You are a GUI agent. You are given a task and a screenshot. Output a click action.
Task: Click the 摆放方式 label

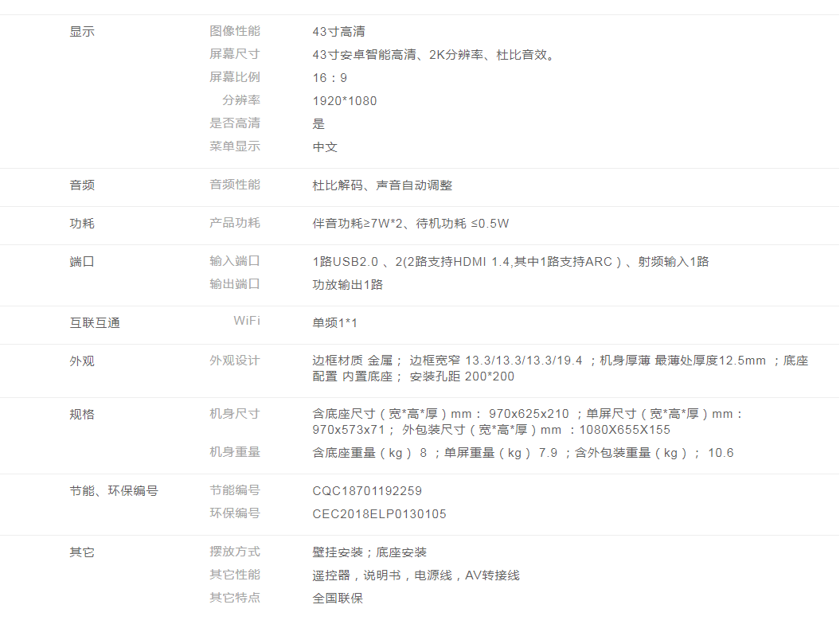tap(234, 552)
